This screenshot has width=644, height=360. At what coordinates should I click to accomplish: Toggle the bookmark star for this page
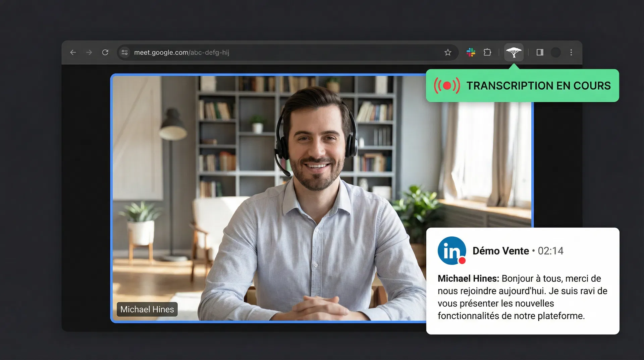click(x=448, y=52)
